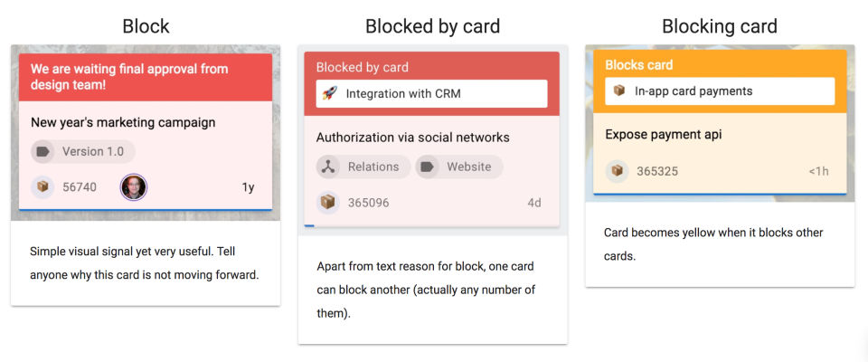Screen dimensions: 868x362
Task: Click the package icon beside In-app card payments
Action: pos(619,90)
